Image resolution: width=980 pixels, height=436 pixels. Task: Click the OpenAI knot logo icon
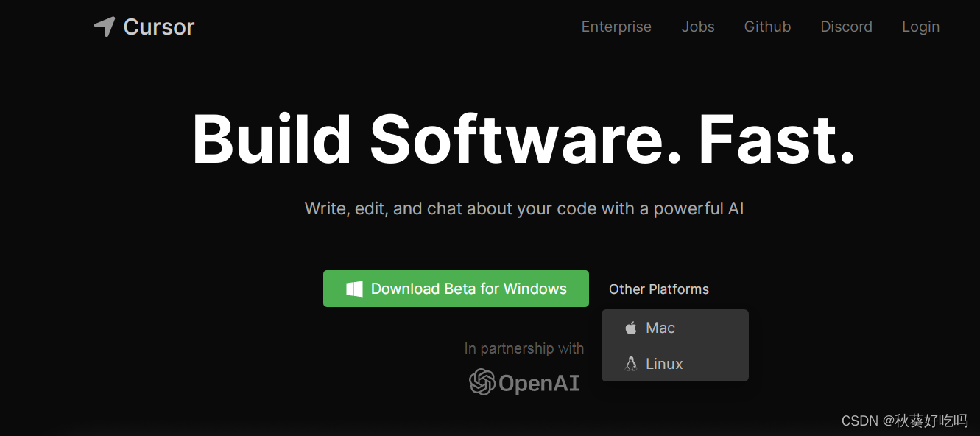[x=482, y=382]
